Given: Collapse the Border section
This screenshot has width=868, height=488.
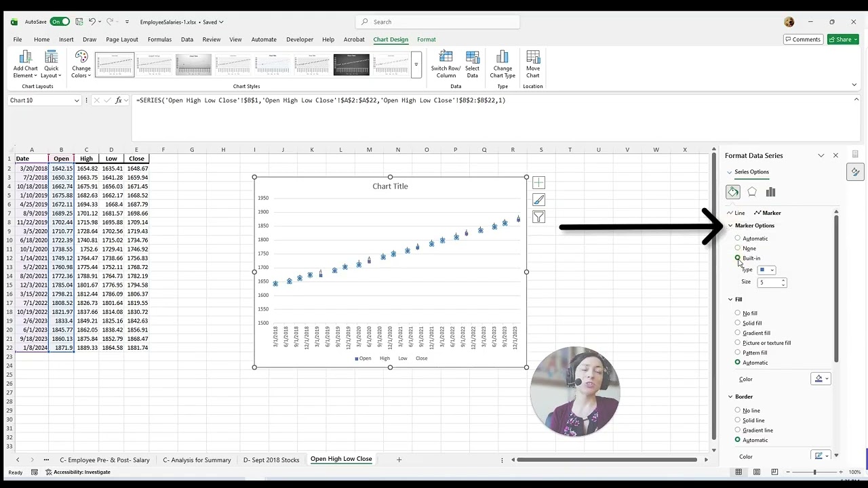Looking at the screenshot, I should click(x=730, y=396).
